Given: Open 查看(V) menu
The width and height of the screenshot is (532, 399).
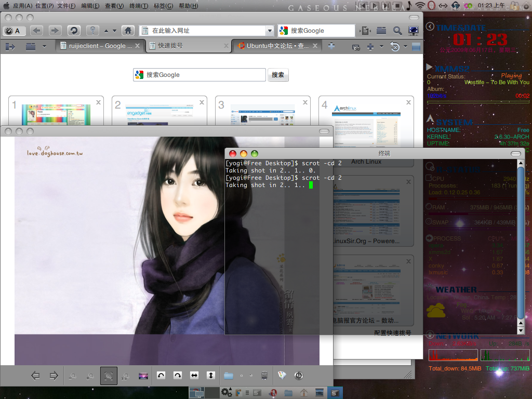Looking at the screenshot, I should [114, 6].
